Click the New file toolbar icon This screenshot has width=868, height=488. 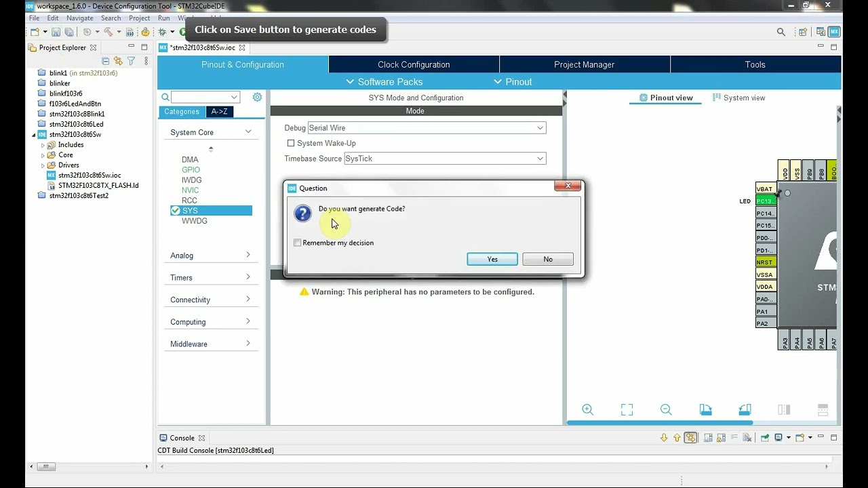tap(35, 32)
